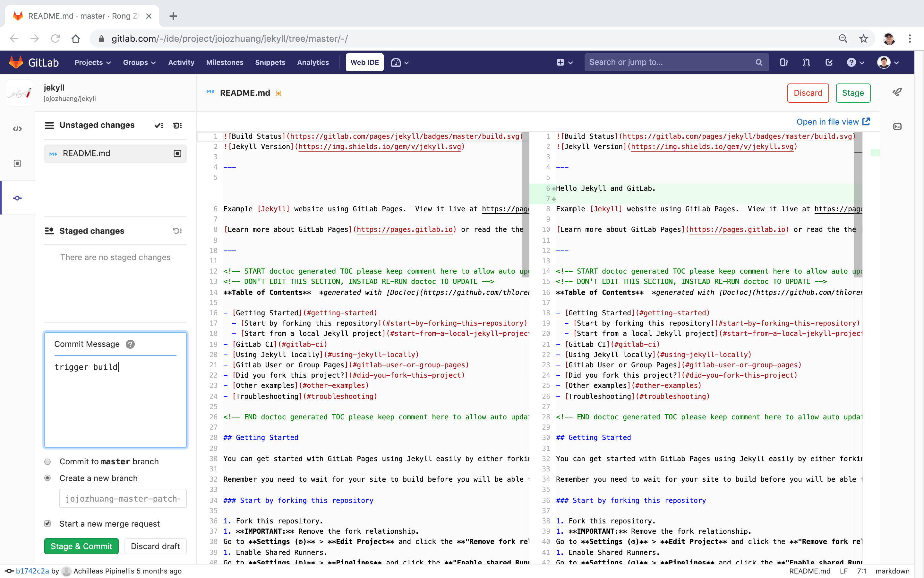
Task: Click Commit Message help question icon
Action: pos(130,344)
